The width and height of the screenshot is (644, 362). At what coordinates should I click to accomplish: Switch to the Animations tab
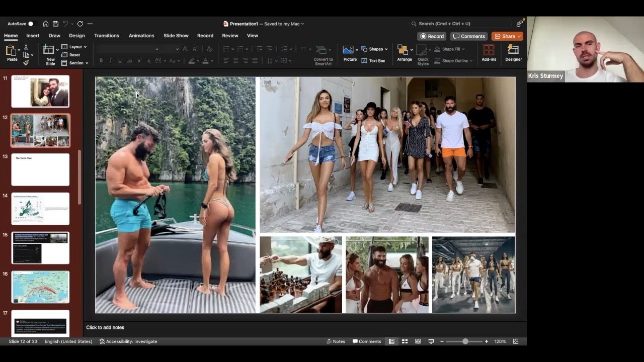(x=141, y=36)
